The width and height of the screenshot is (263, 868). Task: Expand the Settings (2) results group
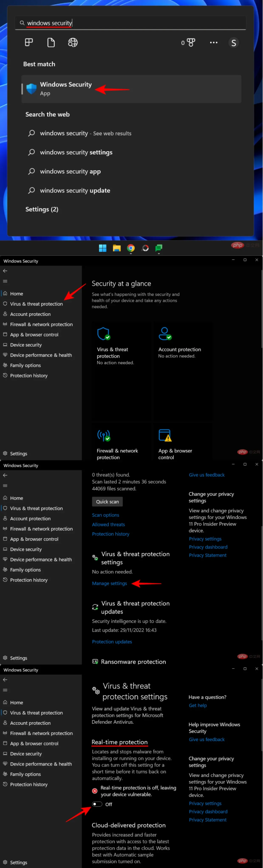(42, 209)
